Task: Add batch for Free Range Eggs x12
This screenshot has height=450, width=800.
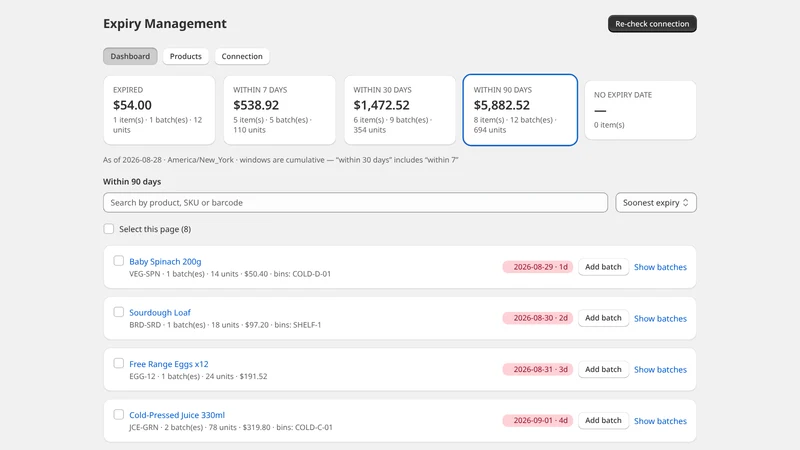Action: point(603,369)
